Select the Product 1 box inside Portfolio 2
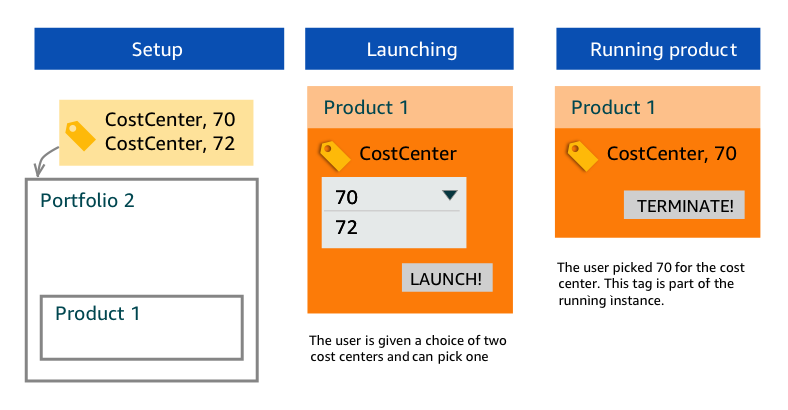 tap(141, 327)
